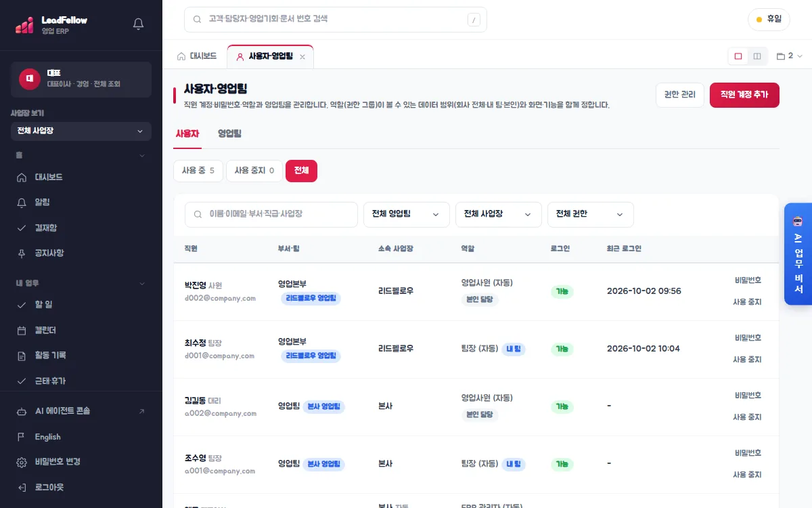Click the 직원 계정 추가 button

(744, 95)
